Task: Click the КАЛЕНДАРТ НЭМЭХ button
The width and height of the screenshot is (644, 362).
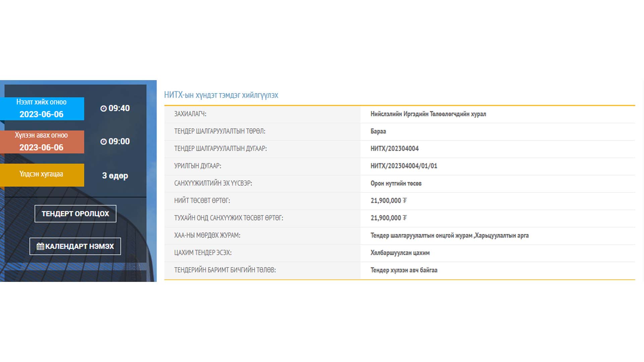Action: (75, 246)
